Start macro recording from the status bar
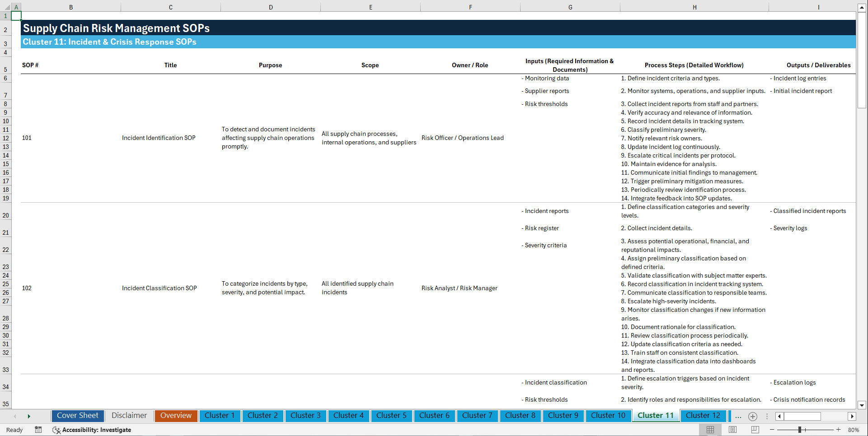 coord(38,430)
